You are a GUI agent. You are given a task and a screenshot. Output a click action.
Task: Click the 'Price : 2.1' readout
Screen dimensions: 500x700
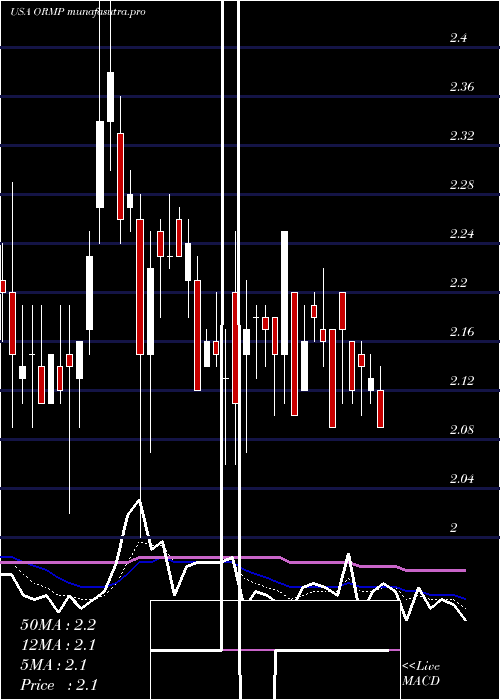59,685
